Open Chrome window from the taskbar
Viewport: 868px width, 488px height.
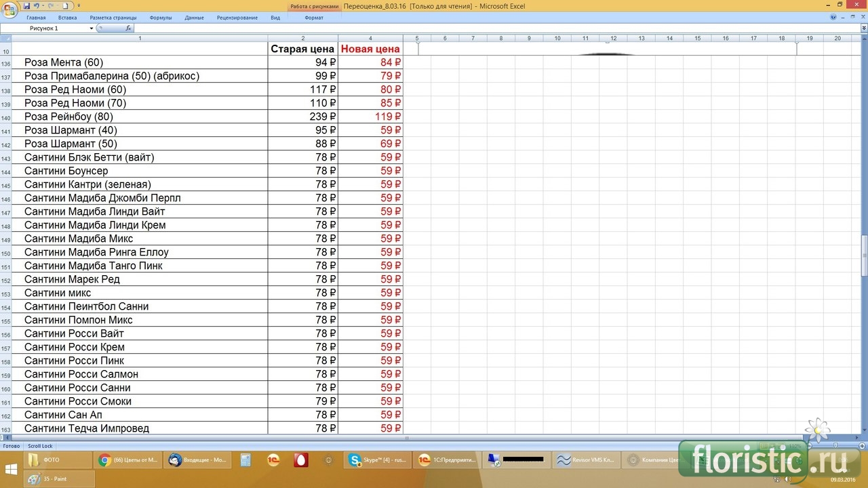128,460
